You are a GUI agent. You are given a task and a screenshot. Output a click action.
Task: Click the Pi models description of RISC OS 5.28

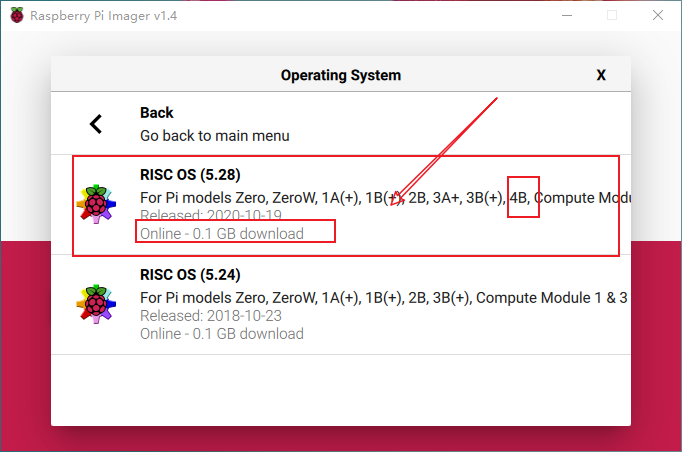[x=385, y=198]
